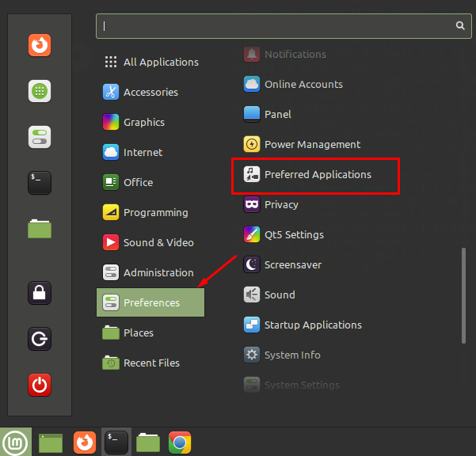Click the applications list scrollbar
Viewport: 476px width, 456px height.
[x=463, y=296]
